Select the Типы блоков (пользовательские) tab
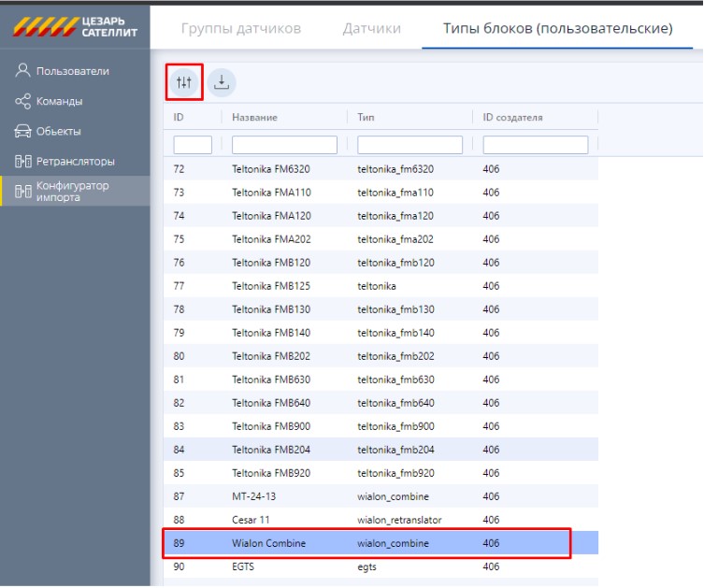This screenshot has height=588, width=704. (x=557, y=28)
